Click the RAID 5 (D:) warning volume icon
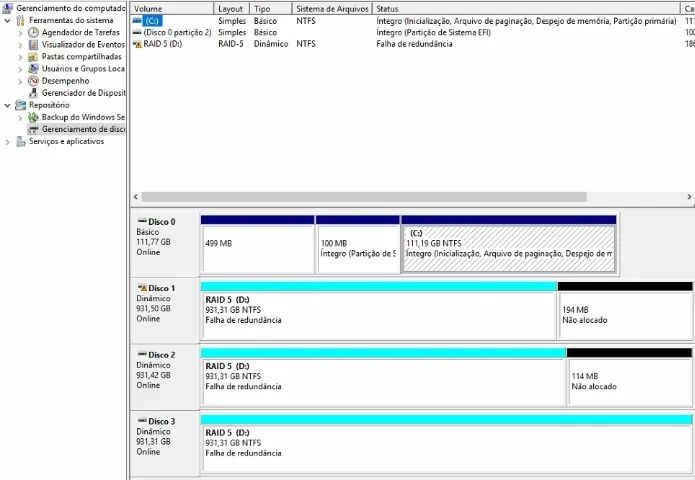The height and width of the screenshot is (480, 695). 137,44
